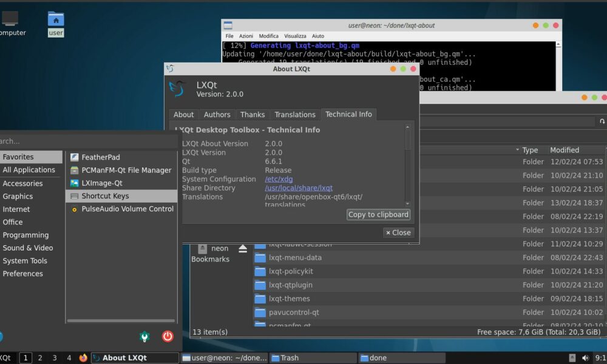
Task: Open the user home desktop icon
Action: (x=56, y=24)
